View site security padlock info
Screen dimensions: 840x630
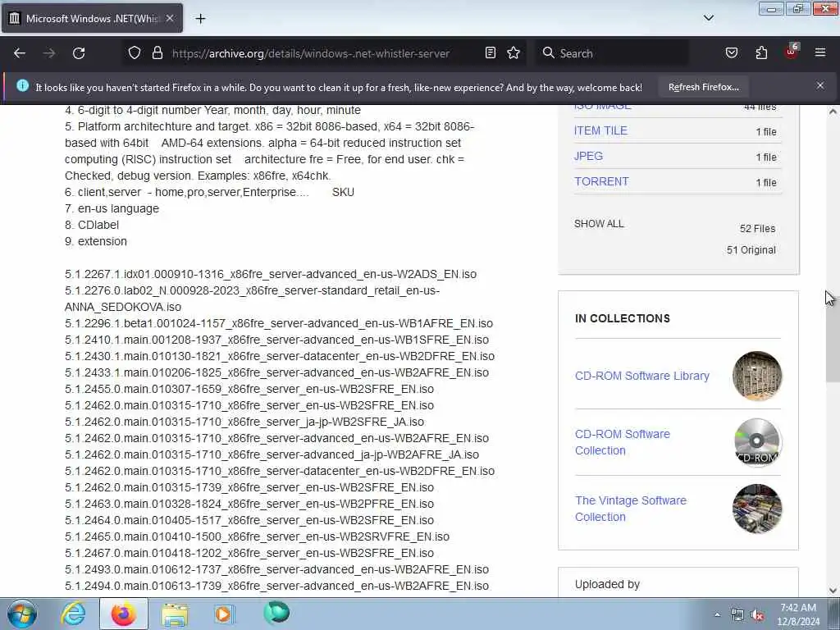[157, 53]
